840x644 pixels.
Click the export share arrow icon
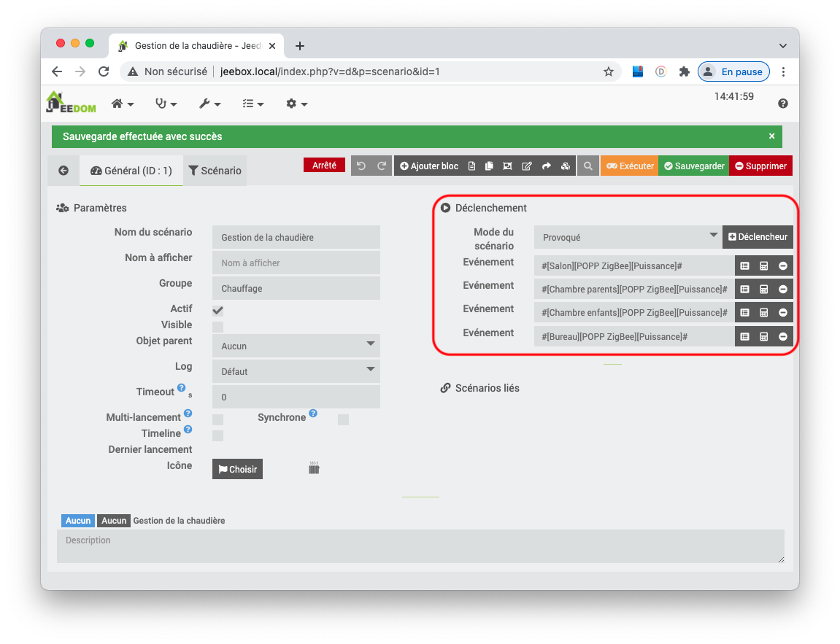[x=546, y=166]
